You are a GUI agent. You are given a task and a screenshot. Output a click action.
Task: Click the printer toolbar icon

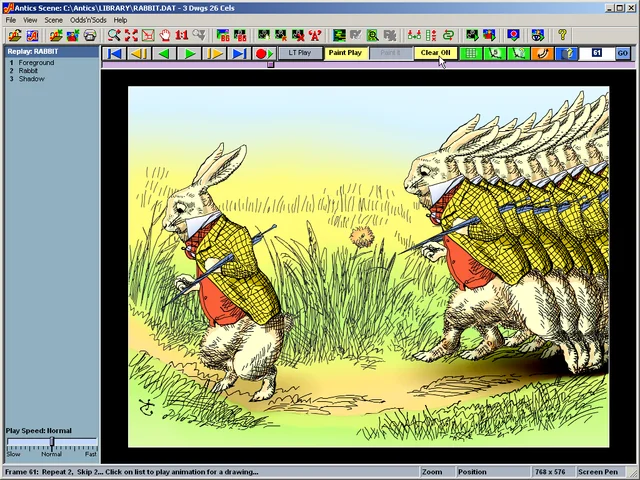90,36
